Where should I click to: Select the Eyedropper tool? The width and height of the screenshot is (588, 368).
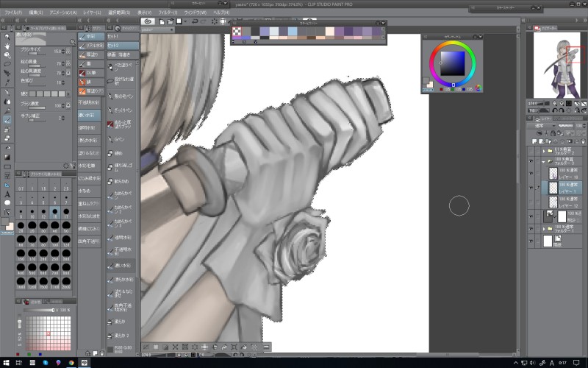[x=7, y=82]
